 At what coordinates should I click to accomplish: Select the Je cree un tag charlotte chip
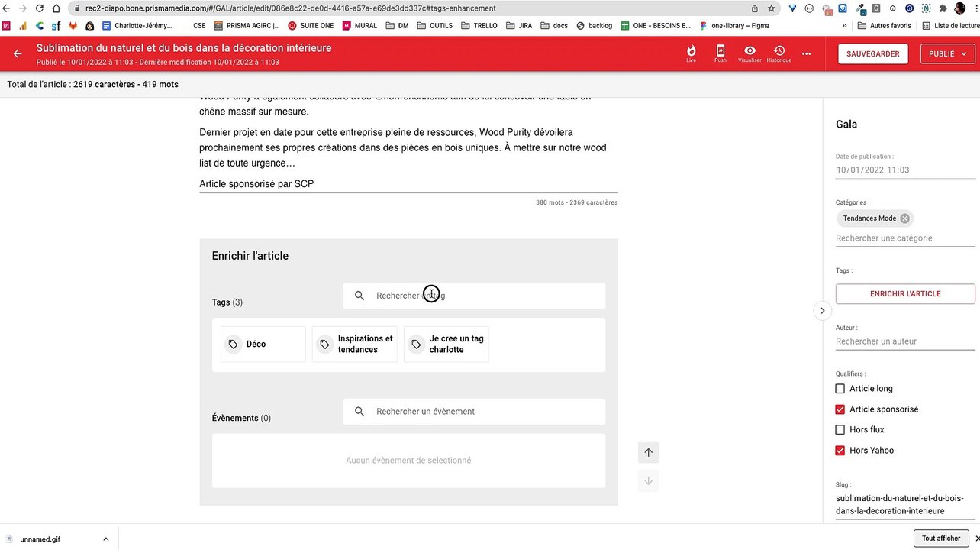point(446,345)
